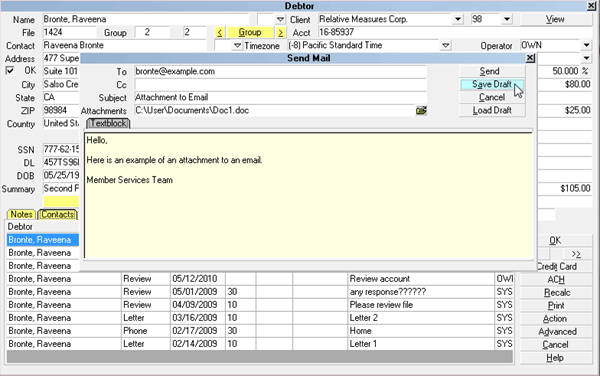Screen dimensions: 600x376
Task: Select the Phone 02/17/2009 row
Action: 260,331
